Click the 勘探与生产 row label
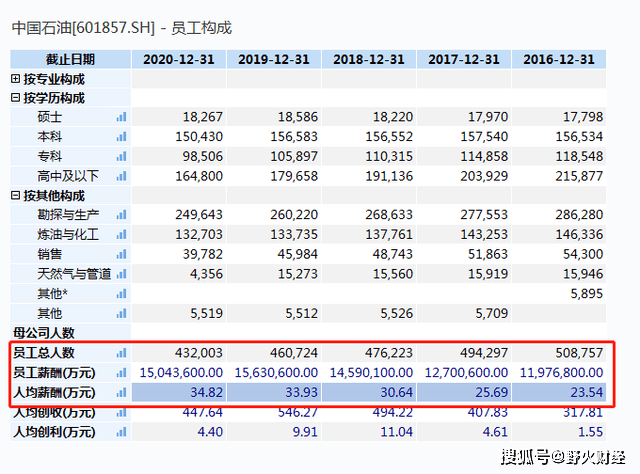Image resolution: width=640 pixels, height=474 pixels. 68,215
